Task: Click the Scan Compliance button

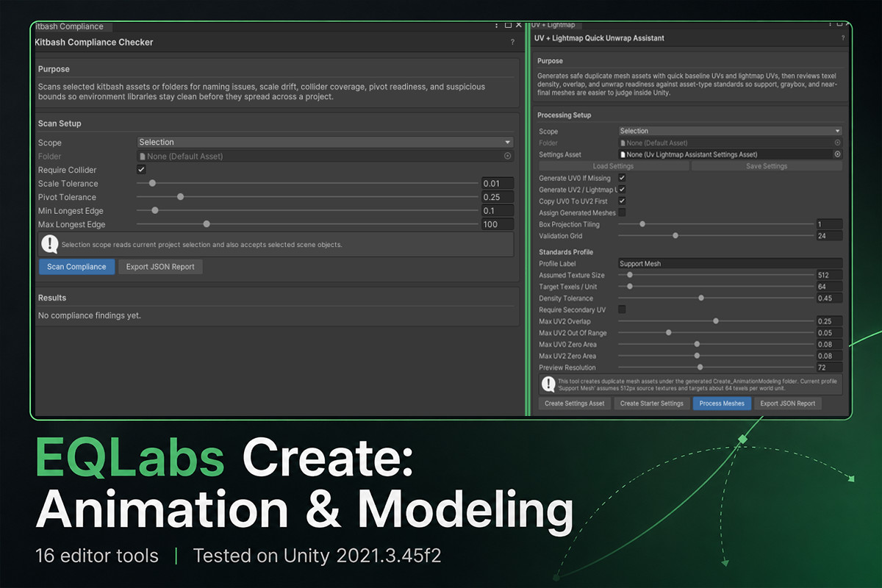Action: [x=76, y=267]
